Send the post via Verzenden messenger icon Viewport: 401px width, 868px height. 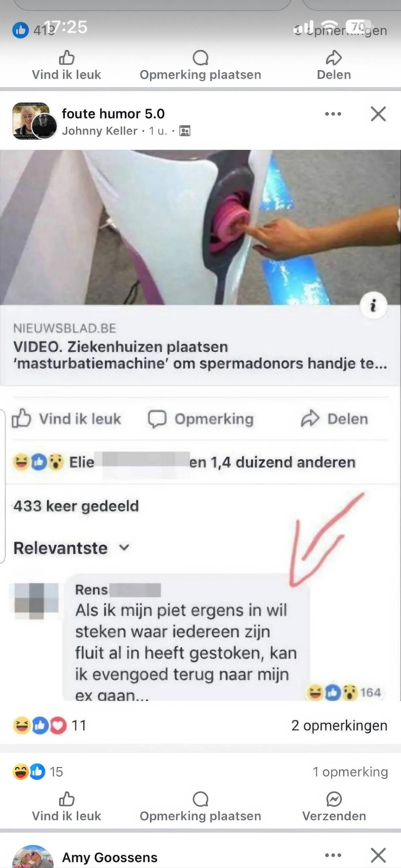334,799
